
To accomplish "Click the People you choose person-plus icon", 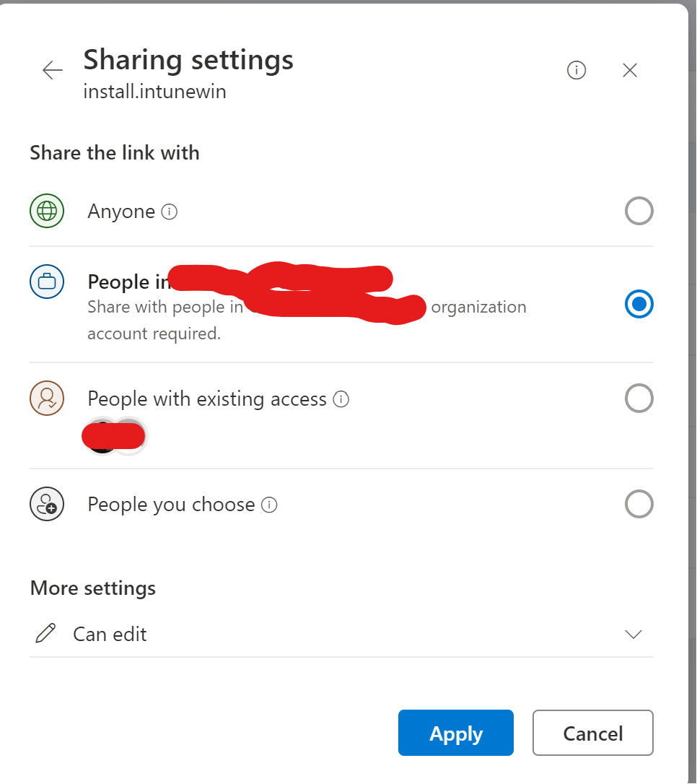I will tap(47, 504).
